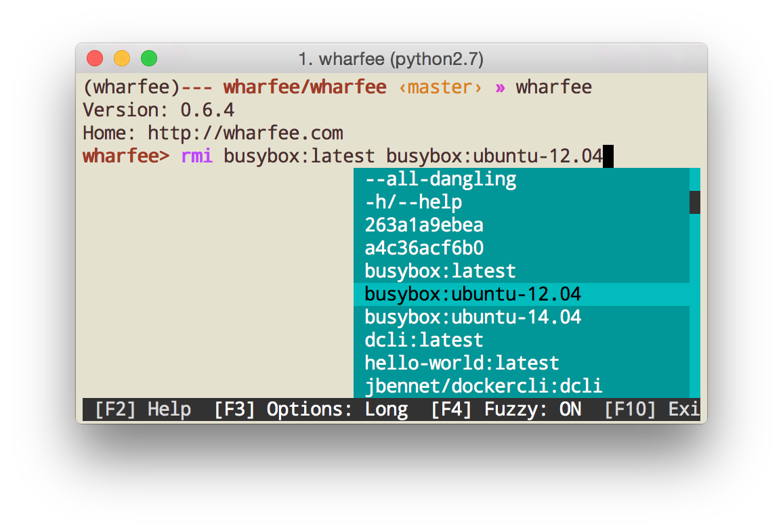The height and width of the screenshot is (532, 783).
Task: Maximize the terminal with the green button
Action: (149, 58)
